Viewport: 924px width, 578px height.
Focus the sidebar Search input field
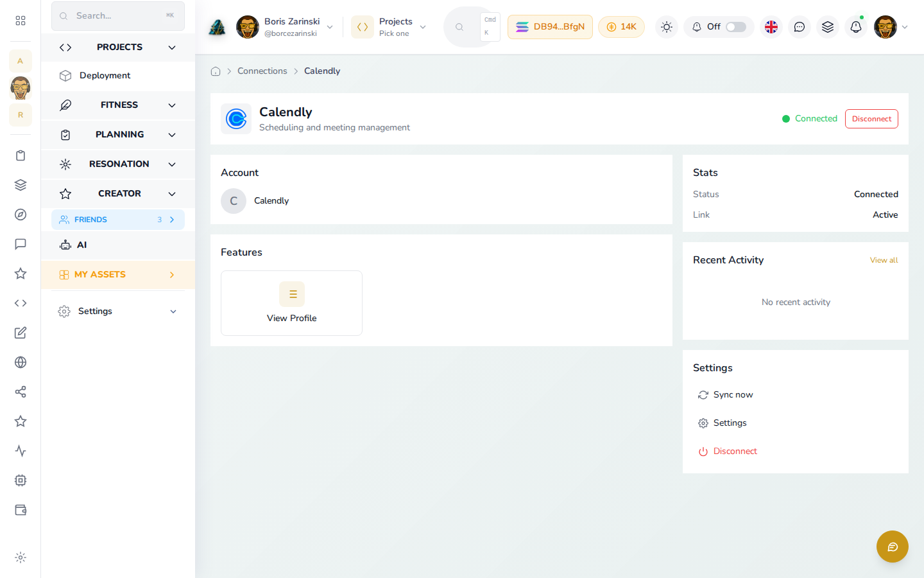[118, 15]
